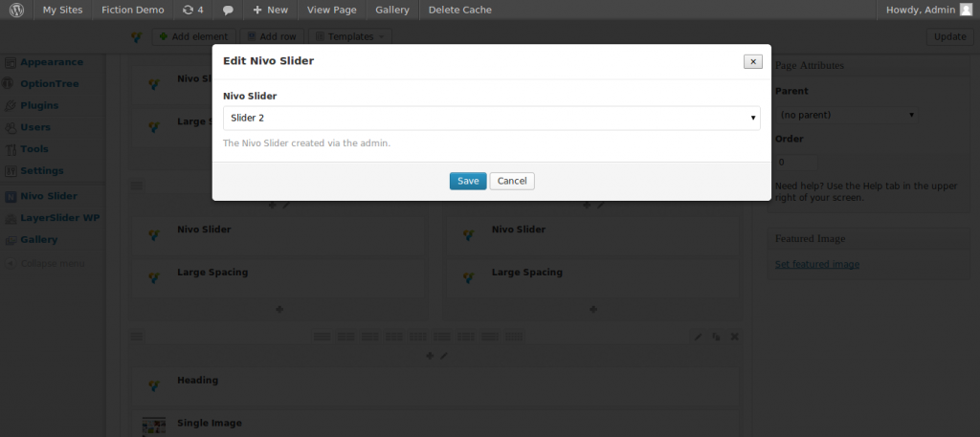Click the plus icon below the right Large Spacing
Viewport: 980px width, 437px height.
click(593, 309)
